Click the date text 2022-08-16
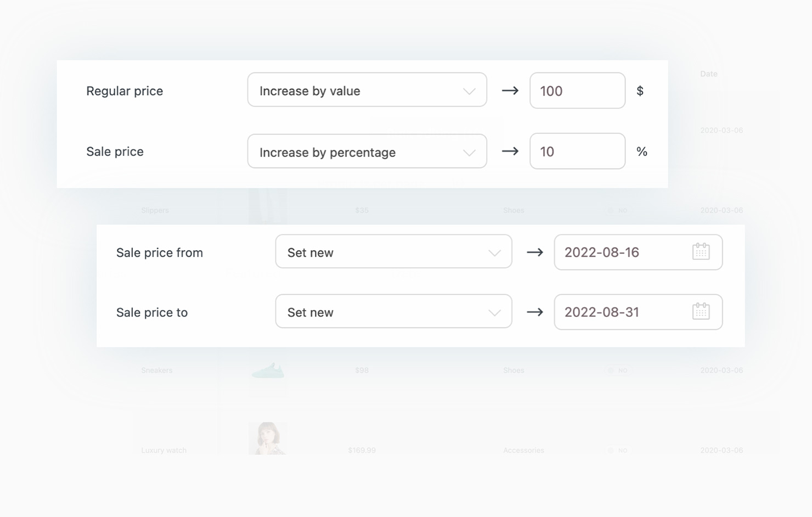The width and height of the screenshot is (812, 517). point(601,252)
